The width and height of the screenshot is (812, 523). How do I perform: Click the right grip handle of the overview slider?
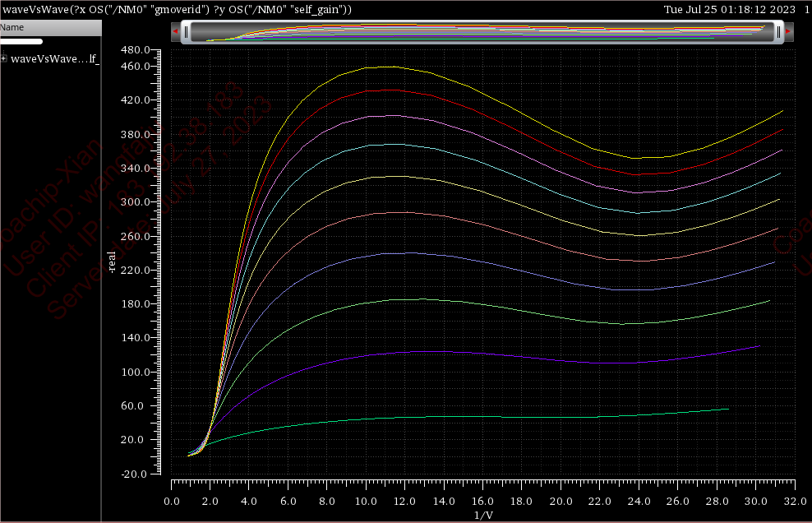(777, 31)
